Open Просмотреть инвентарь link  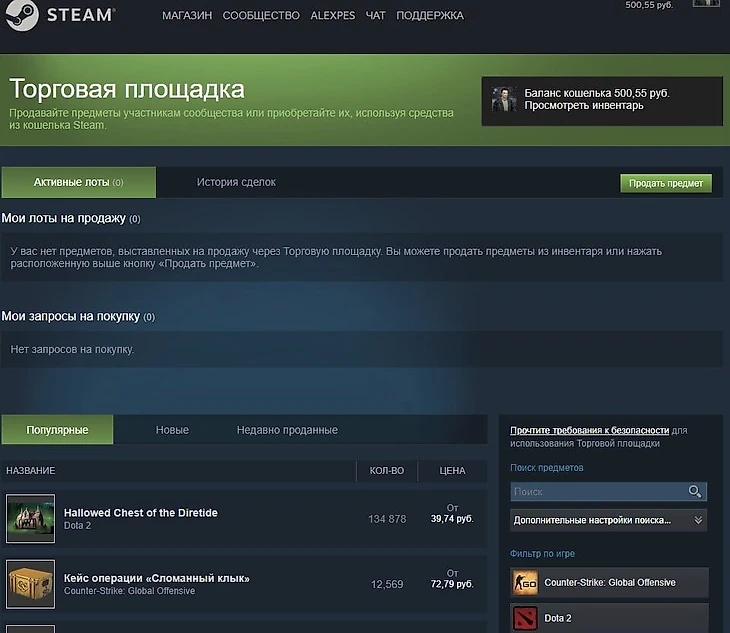[x=584, y=106]
